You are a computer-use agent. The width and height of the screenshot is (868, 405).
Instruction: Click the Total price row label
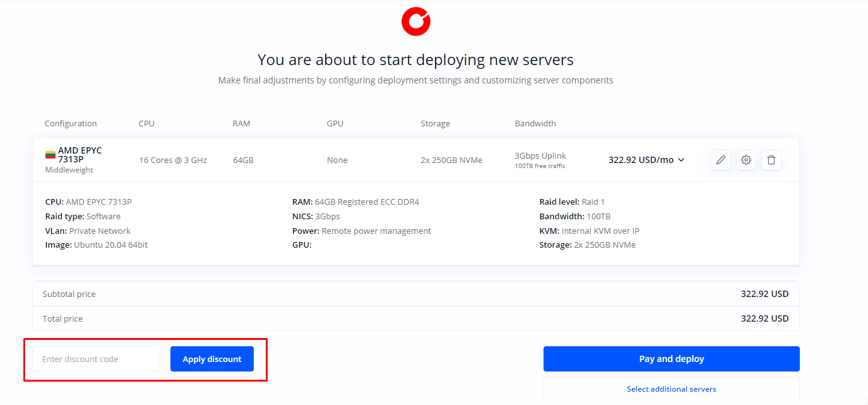point(62,318)
